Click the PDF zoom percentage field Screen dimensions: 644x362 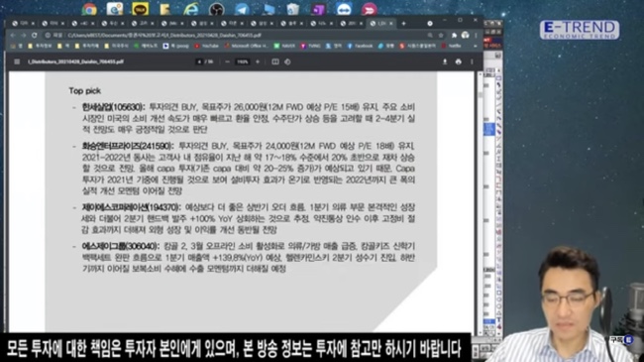[243, 61]
